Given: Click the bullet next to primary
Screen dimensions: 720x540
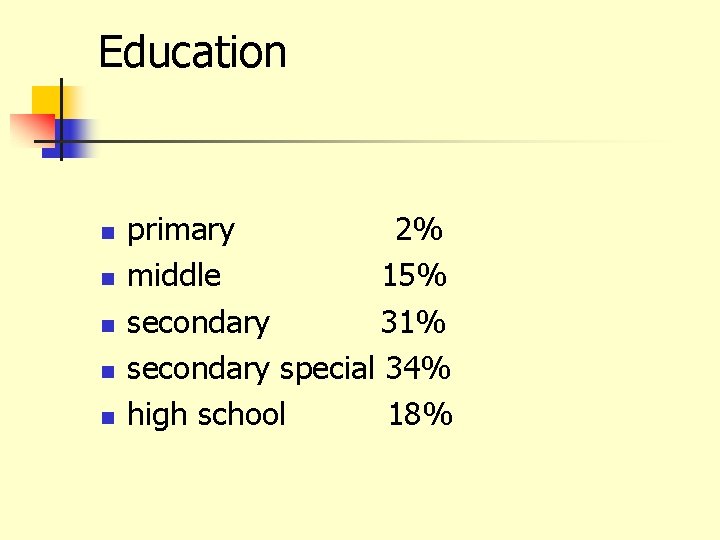Looking at the screenshot, I should (x=109, y=232).
